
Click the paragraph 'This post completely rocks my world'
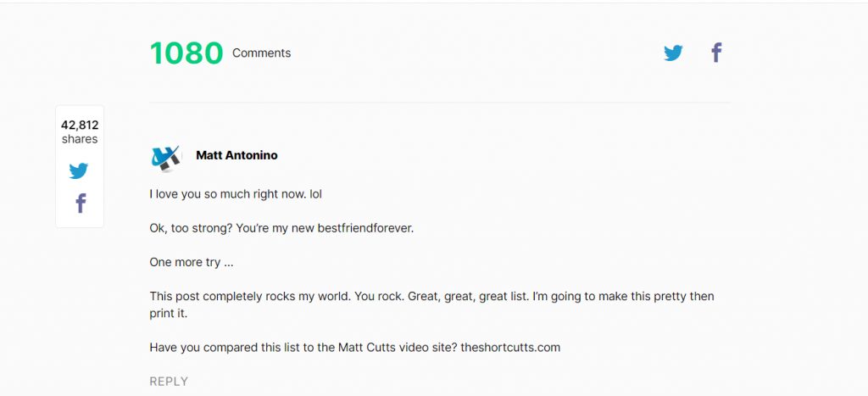[431, 304]
